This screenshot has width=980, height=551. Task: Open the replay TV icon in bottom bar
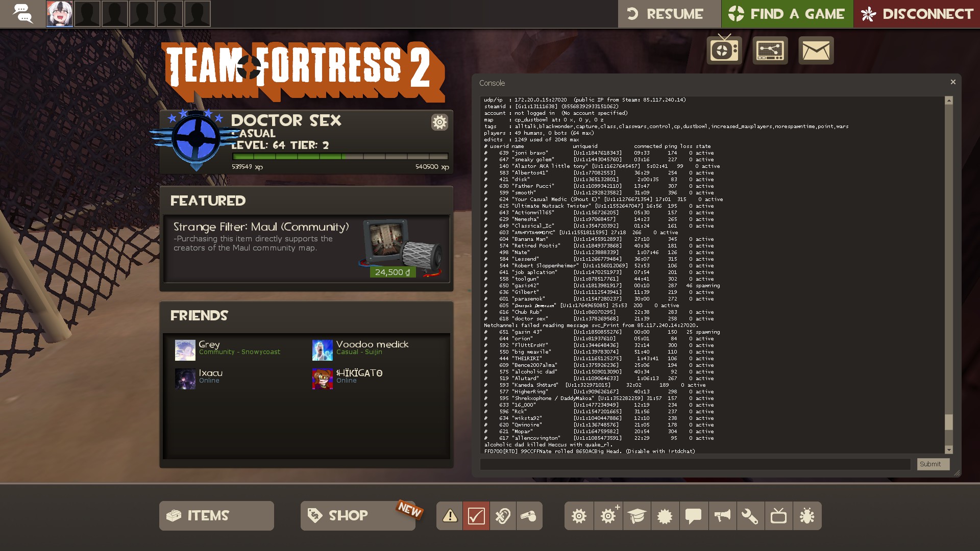click(778, 516)
